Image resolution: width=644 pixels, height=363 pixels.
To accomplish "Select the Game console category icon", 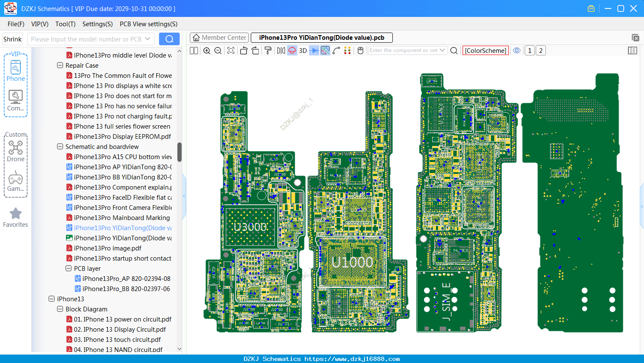I will pos(16,181).
